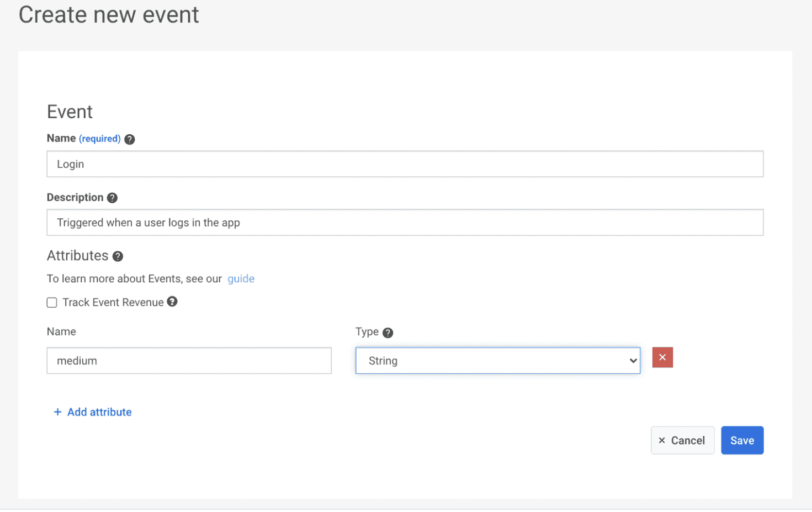The height and width of the screenshot is (512, 812).
Task: Click the × icon inside the Cancel button
Action: pos(662,440)
